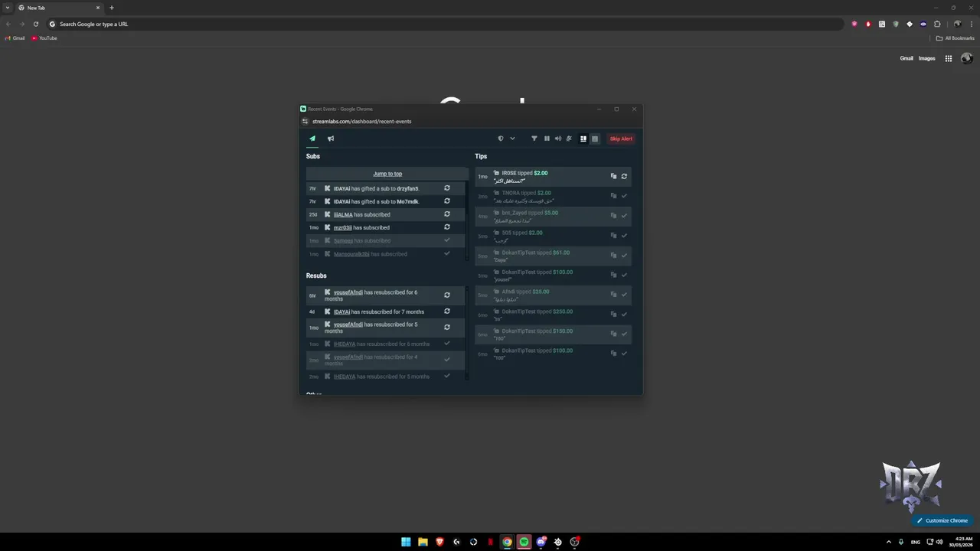Replay alert for Mo7mdk gifted sub
The height and width of the screenshot is (551, 980).
pos(447,201)
